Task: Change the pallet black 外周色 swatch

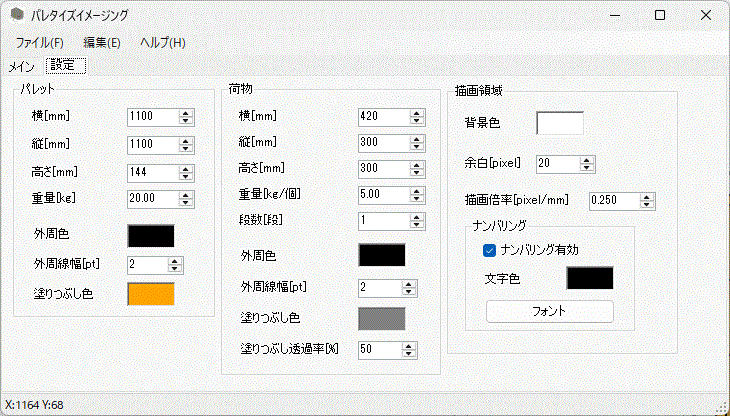Action: [x=151, y=236]
